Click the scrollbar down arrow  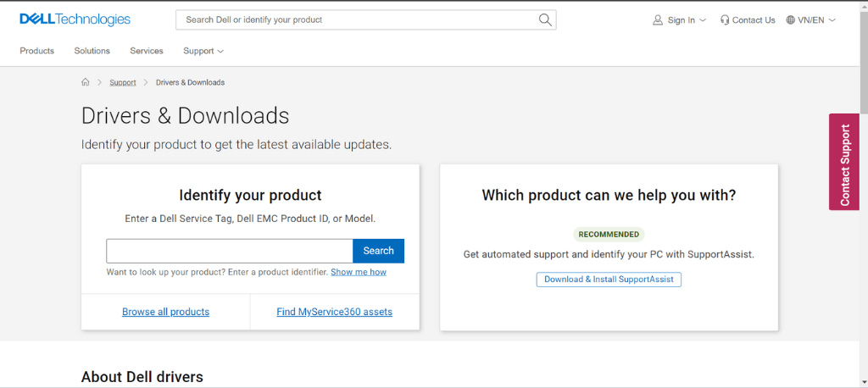tap(864, 382)
